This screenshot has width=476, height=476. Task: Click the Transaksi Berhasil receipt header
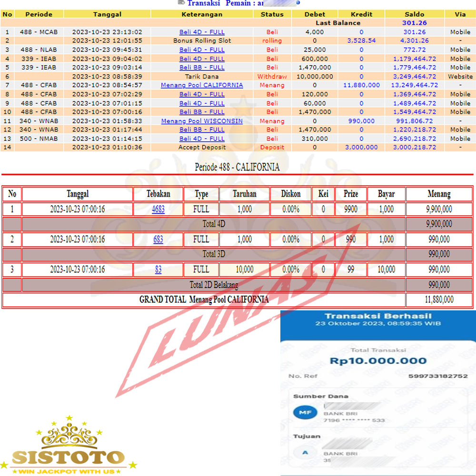tap(377, 316)
